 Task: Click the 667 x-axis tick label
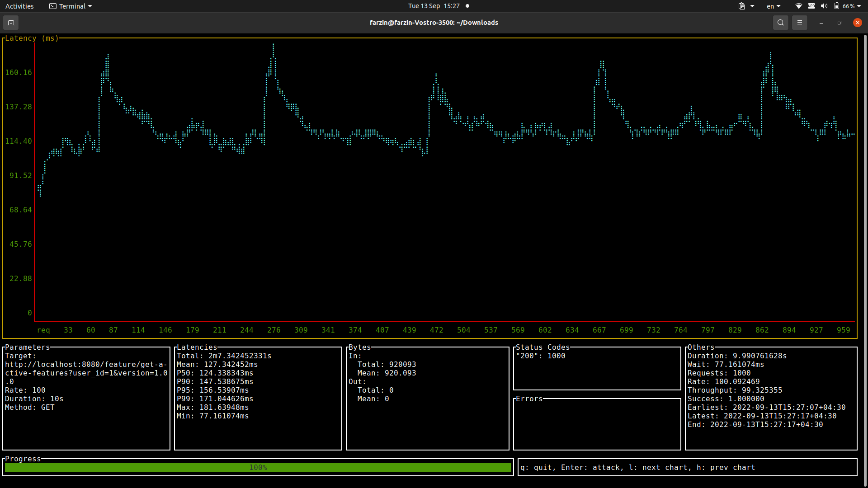click(599, 330)
